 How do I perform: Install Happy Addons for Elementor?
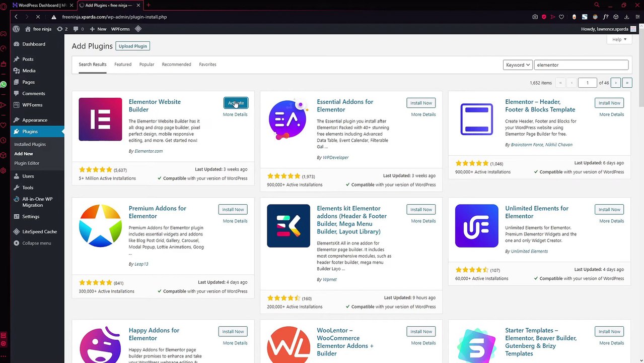(x=233, y=332)
